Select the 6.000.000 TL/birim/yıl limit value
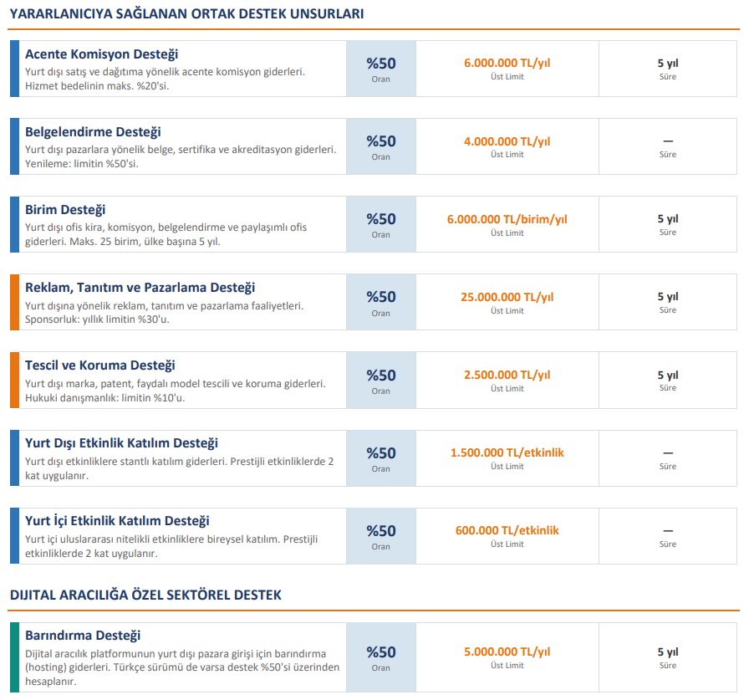The image size is (744, 700). pyautogui.click(x=507, y=219)
